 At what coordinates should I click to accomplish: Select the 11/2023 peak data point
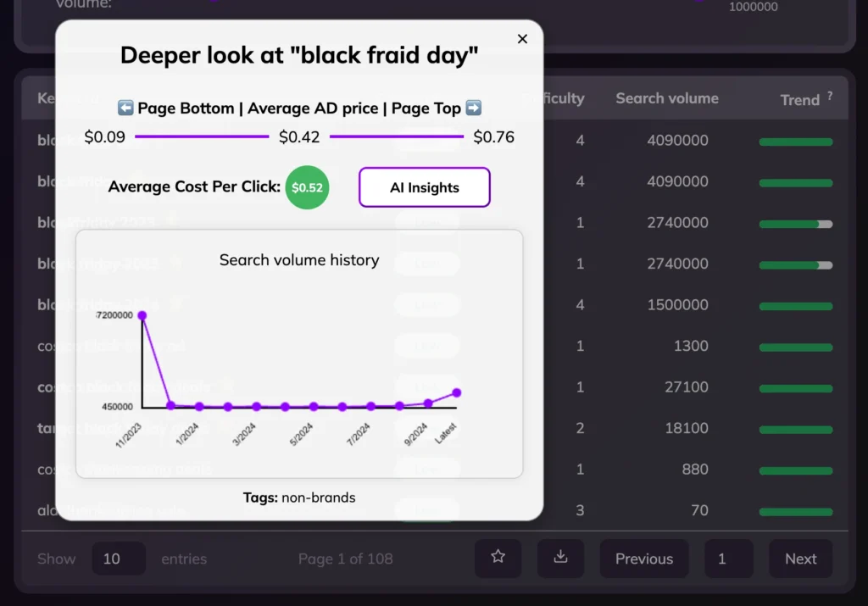(x=142, y=314)
